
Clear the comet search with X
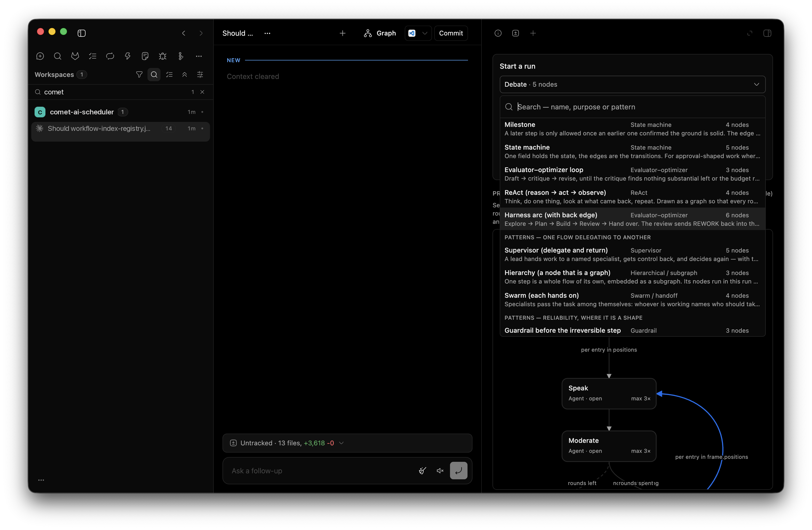(202, 92)
